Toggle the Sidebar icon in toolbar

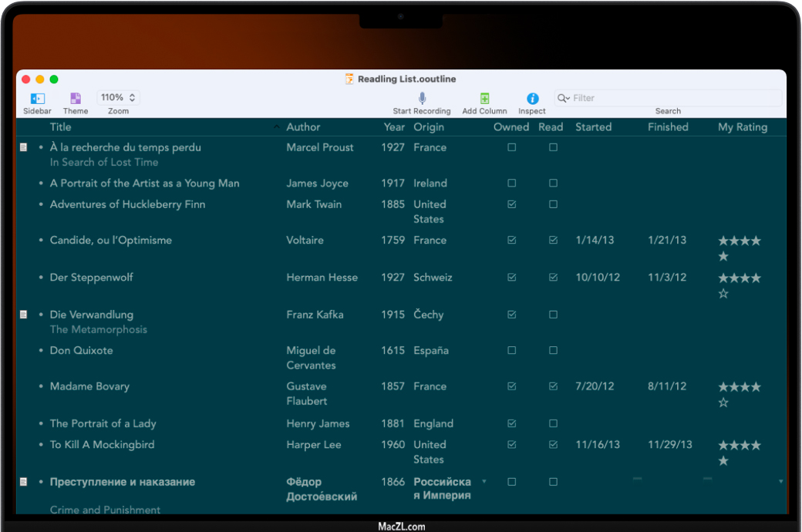coord(37,99)
